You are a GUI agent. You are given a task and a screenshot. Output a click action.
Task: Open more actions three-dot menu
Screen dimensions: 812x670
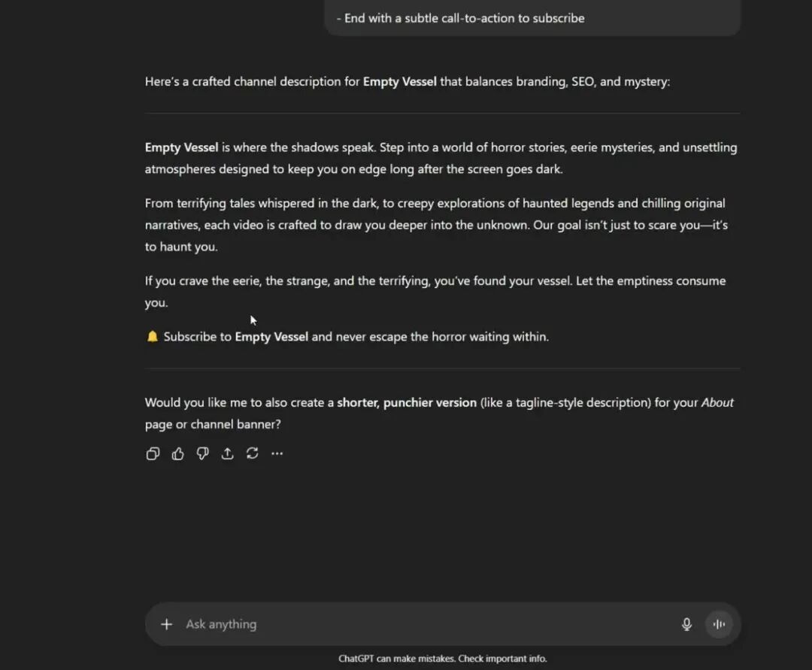click(277, 453)
